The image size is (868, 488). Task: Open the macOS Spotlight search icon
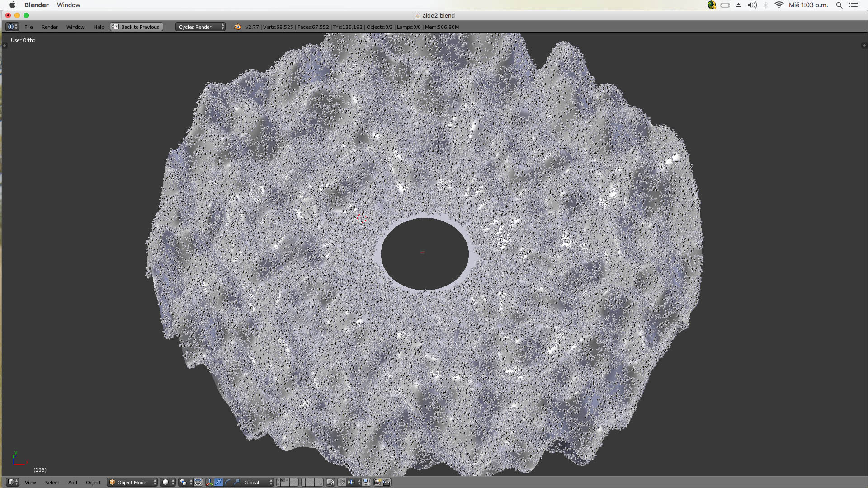[x=839, y=5]
